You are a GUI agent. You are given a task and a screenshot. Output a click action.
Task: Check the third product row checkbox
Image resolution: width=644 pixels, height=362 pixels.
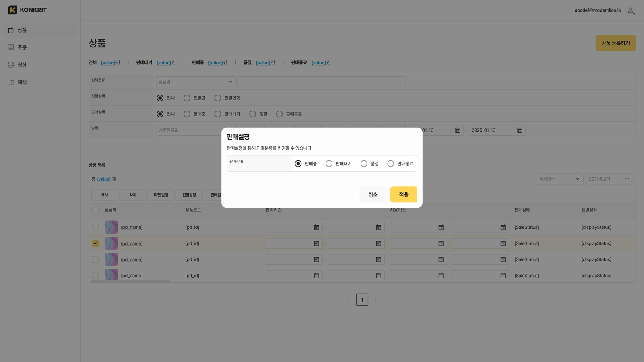coord(95,259)
